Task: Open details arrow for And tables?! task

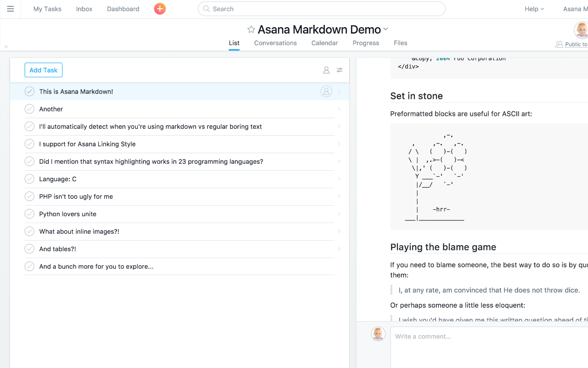Action: (x=339, y=249)
